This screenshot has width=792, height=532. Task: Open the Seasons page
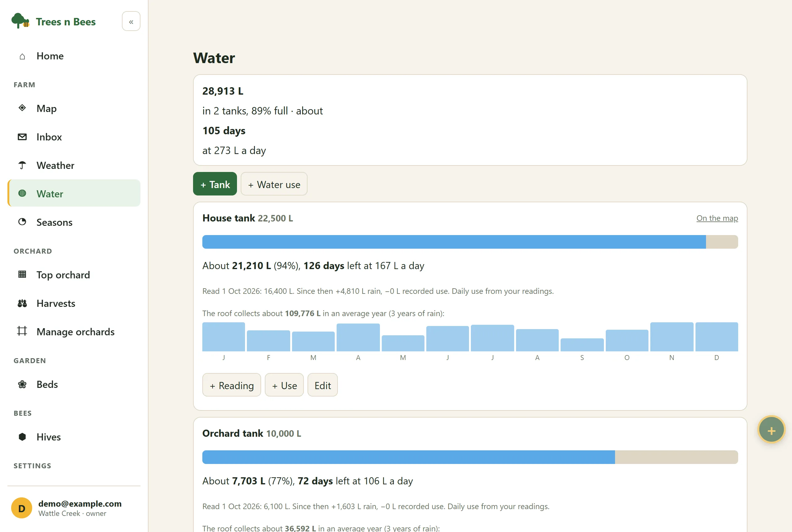point(74,222)
